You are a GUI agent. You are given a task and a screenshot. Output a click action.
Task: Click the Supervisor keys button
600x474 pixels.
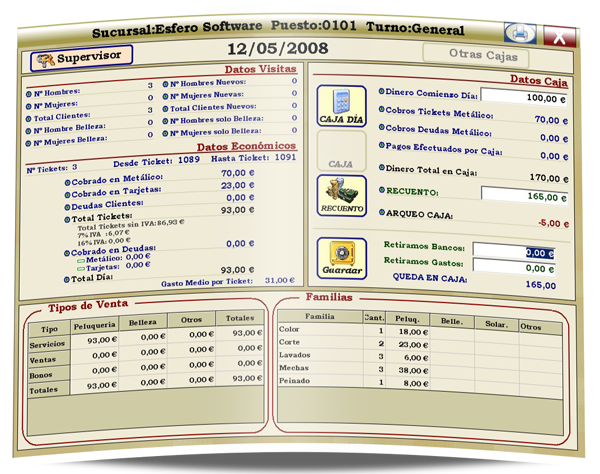[x=76, y=57]
